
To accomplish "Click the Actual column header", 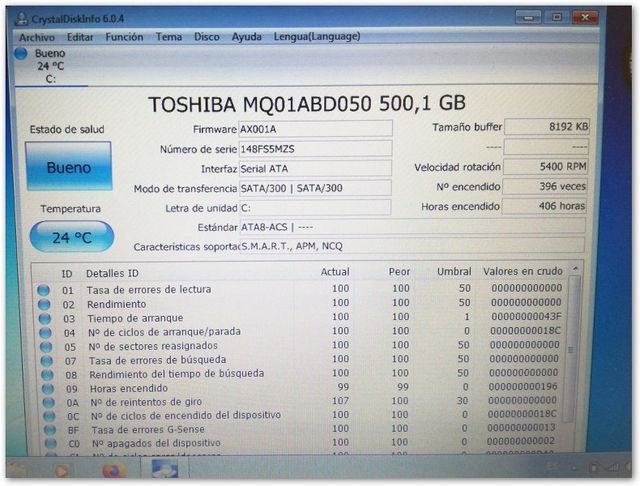I will [335, 272].
